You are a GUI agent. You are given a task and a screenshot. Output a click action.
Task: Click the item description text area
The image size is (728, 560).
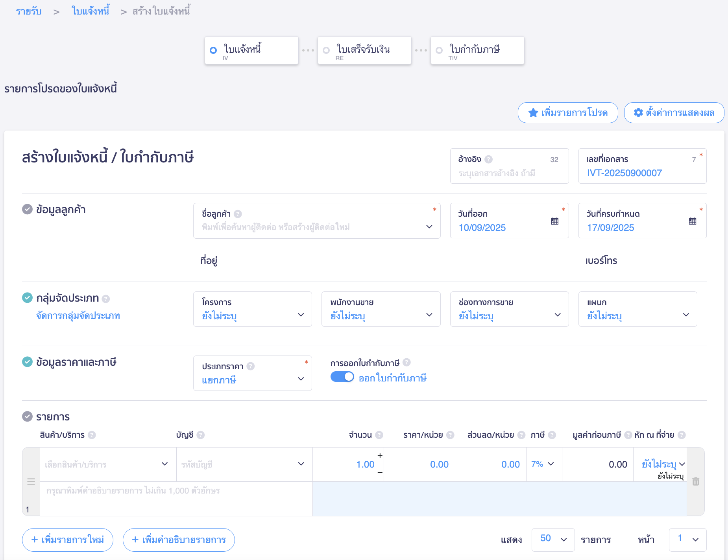176,499
